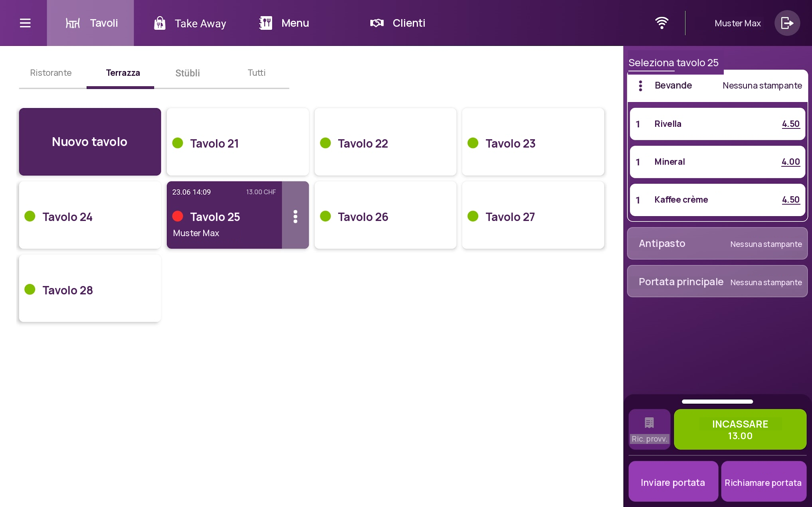Click Richiamare portata button
Image resolution: width=812 pixels, height=507 pixels.
(763, 482)
